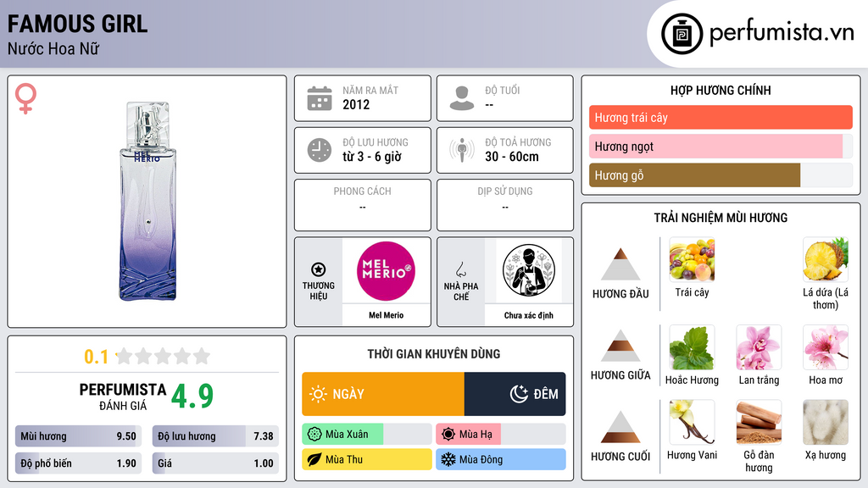Click the release year 2012
Viewport: 868px width, 488px height.
356,104
